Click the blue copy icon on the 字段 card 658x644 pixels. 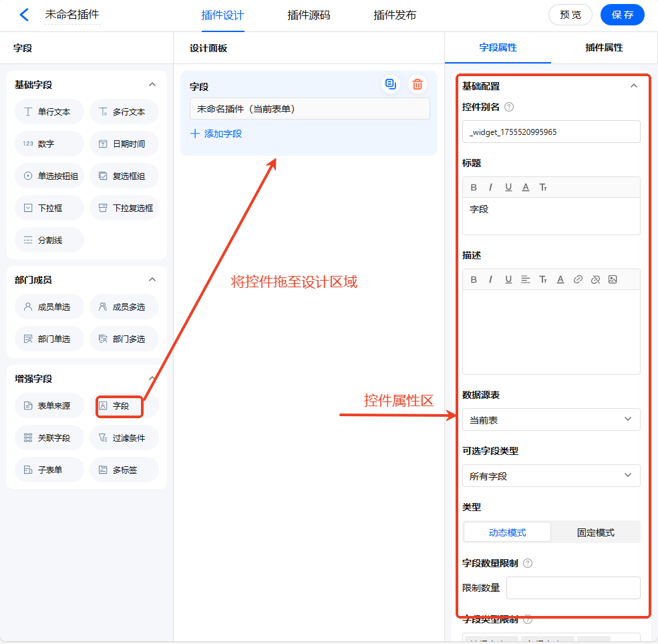point(391,84)
